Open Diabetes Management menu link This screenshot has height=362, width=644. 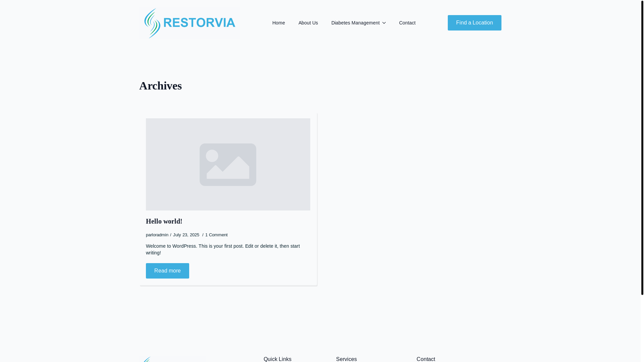coord(355,23)
